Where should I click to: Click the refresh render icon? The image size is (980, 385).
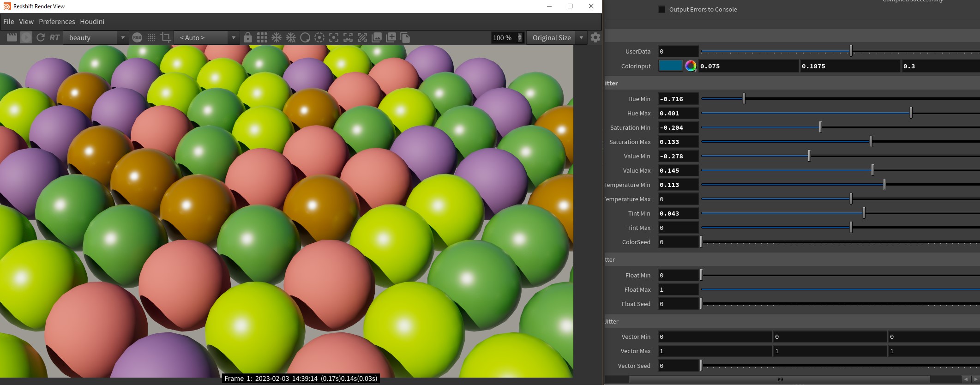pyautogui.click(x=41, y=38)
